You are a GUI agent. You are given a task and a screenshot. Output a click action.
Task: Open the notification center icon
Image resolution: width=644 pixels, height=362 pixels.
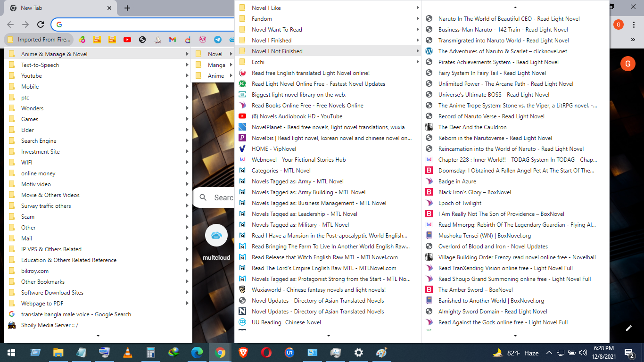[629, 353]
